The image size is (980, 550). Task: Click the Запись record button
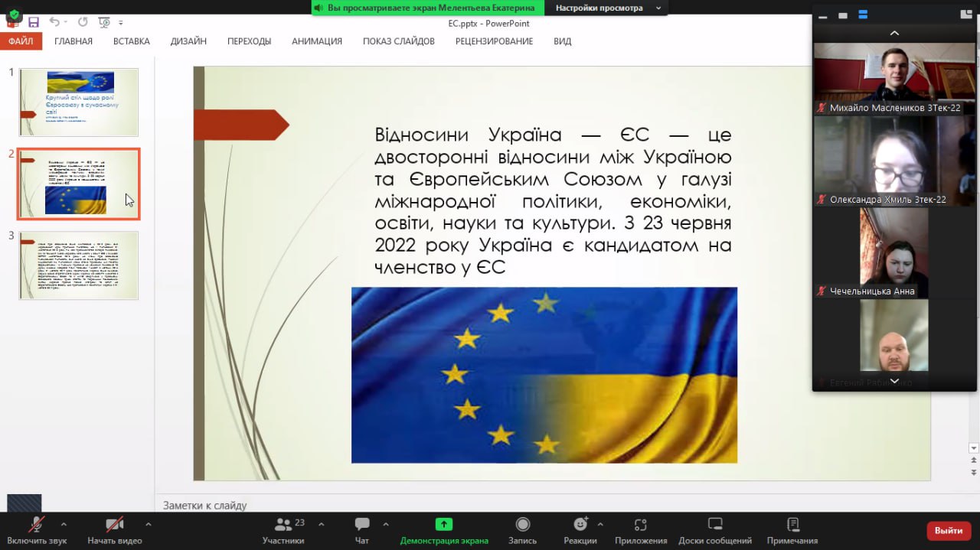523,531
